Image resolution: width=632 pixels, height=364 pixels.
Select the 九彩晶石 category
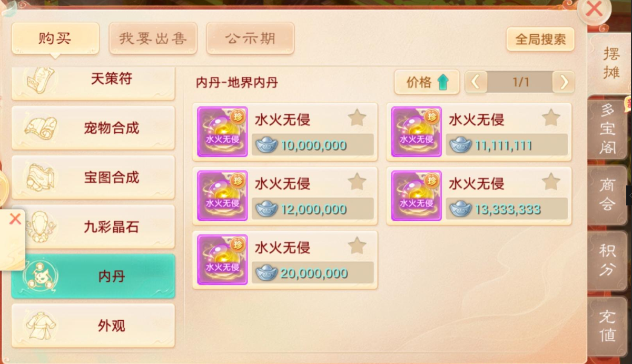coord(93,227)
